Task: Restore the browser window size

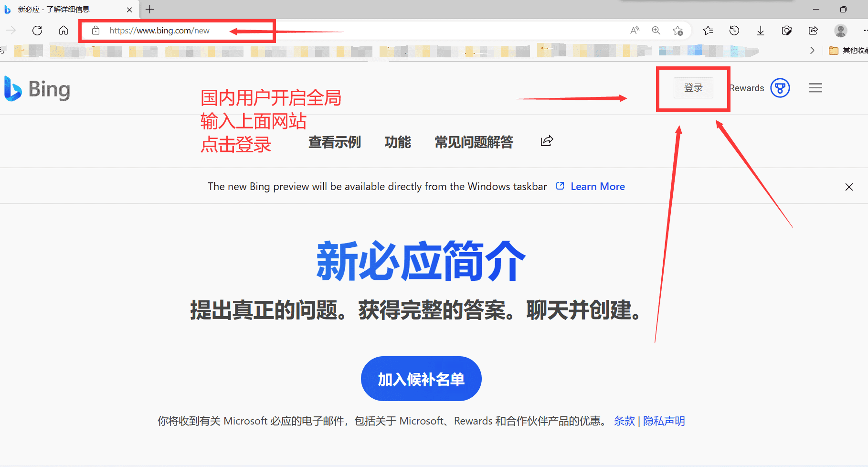Action: [x=843, y=10]
